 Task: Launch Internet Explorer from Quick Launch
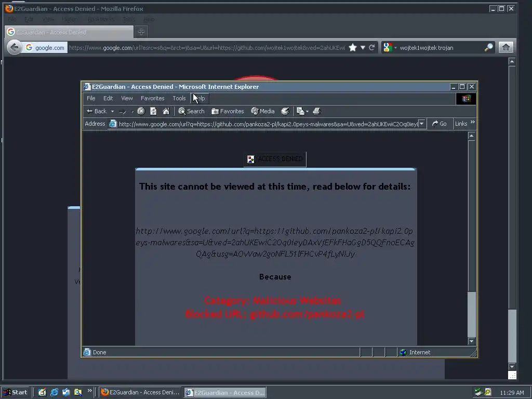tap(54, 392)
